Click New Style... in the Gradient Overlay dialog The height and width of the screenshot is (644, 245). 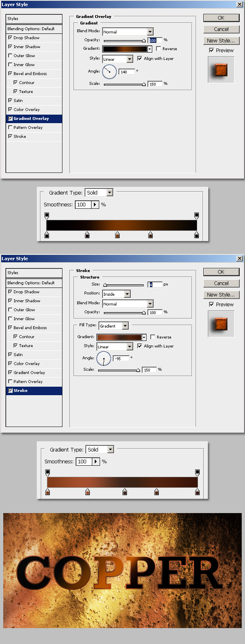tap(221, 41)
